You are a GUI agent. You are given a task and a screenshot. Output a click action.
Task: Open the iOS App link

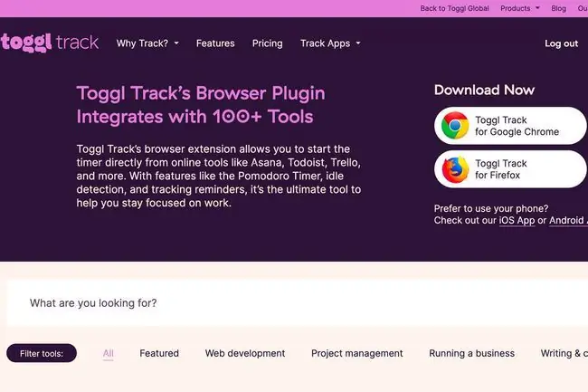(517, 221)
